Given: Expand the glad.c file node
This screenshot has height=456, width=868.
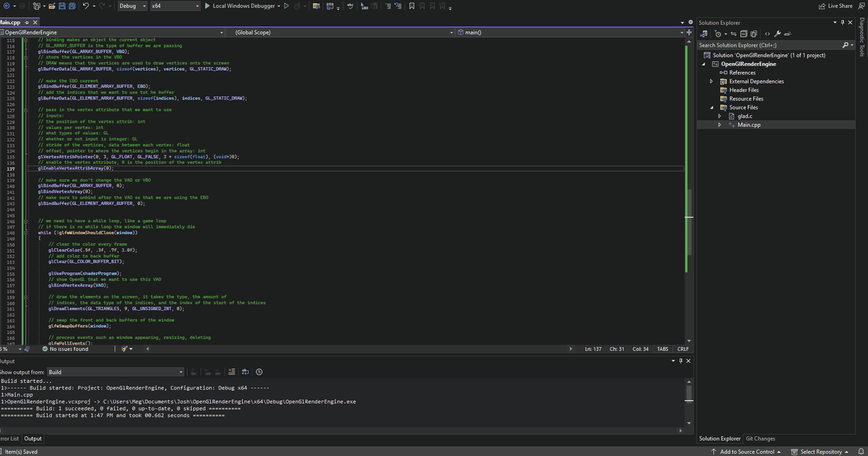Looking at the screenshot, I should [719, 116].
